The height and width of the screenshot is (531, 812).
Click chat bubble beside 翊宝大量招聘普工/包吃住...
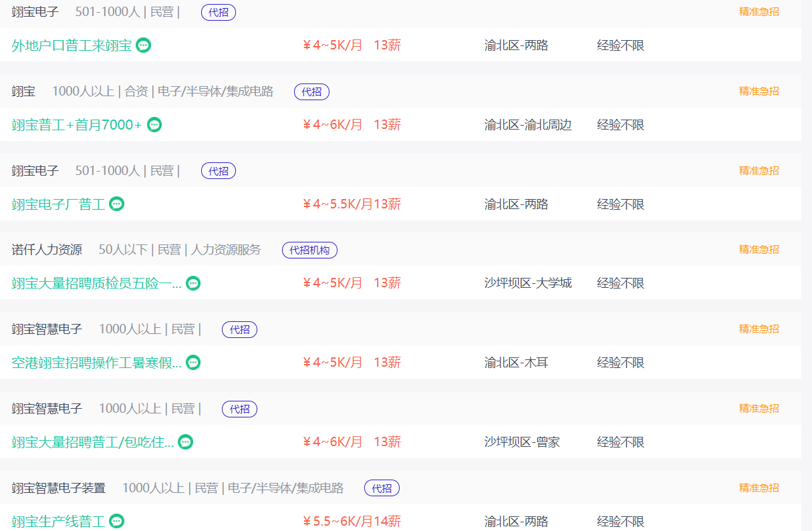(x=185, y=442)
